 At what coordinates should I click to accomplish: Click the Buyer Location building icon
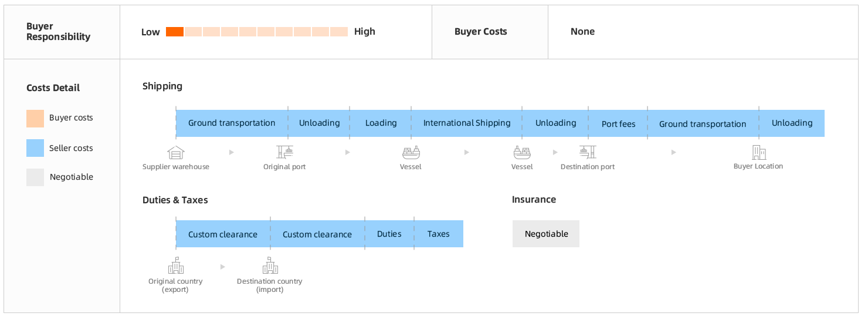[758, 152]
